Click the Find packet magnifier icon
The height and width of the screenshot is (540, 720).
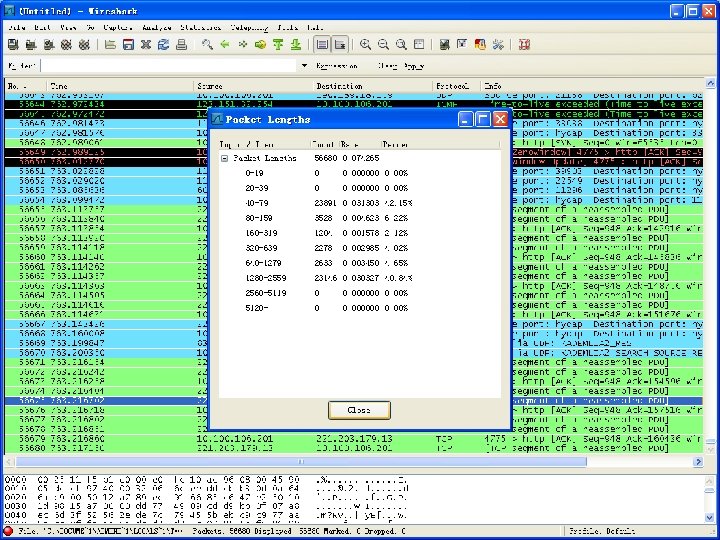[207, 45]
